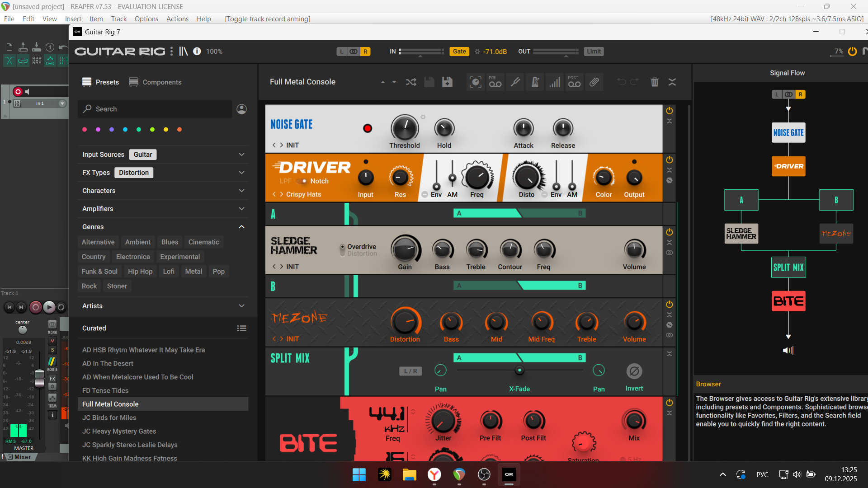Click the trash icon to clear rack

coord(654,82)
